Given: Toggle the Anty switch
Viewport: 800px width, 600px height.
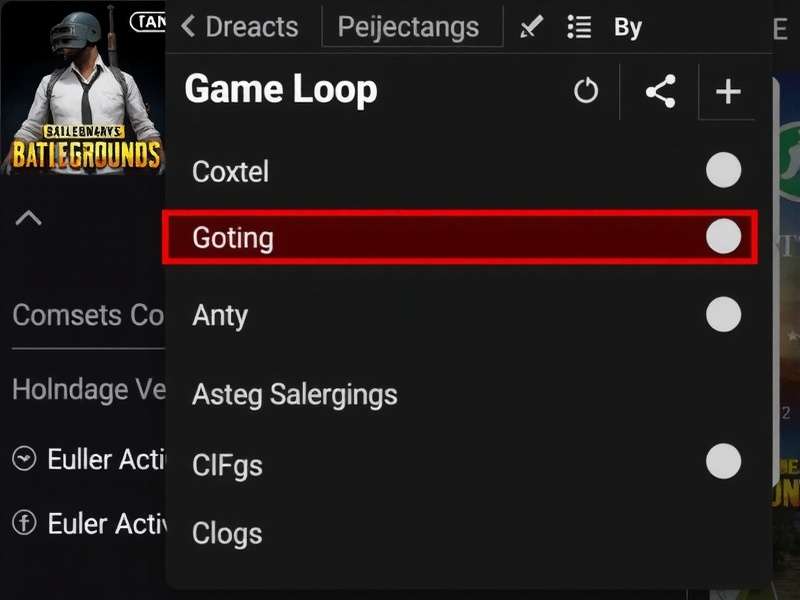Looking at the screenshot, I should click(723, 314).
